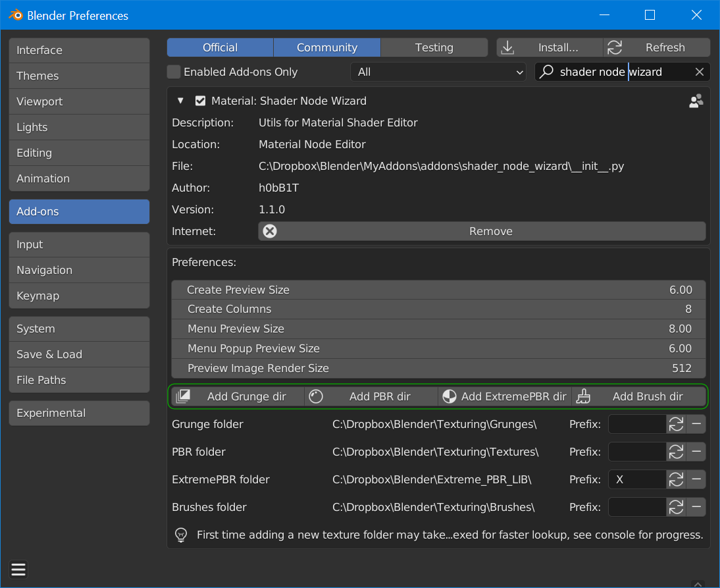Viewport: 720px width, 588px height.
Task: Reload the Brushes folder
Action: [x=676, y=507]
